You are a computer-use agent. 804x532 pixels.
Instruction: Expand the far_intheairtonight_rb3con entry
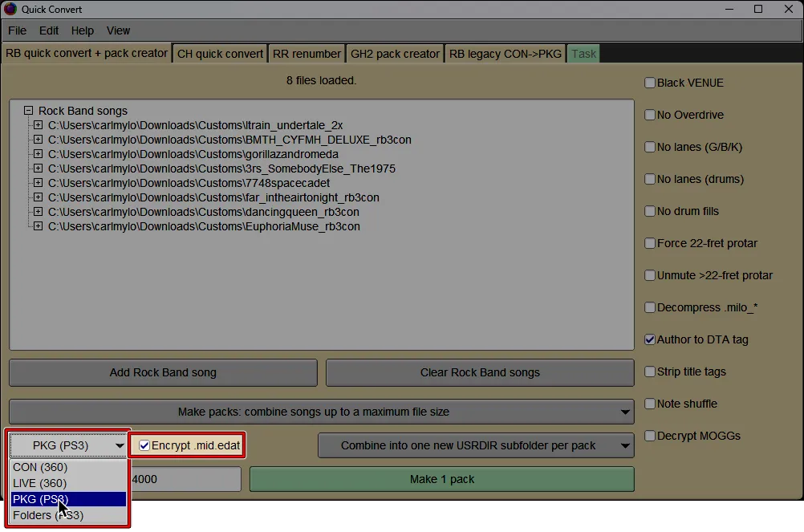(x=38, y=197)
